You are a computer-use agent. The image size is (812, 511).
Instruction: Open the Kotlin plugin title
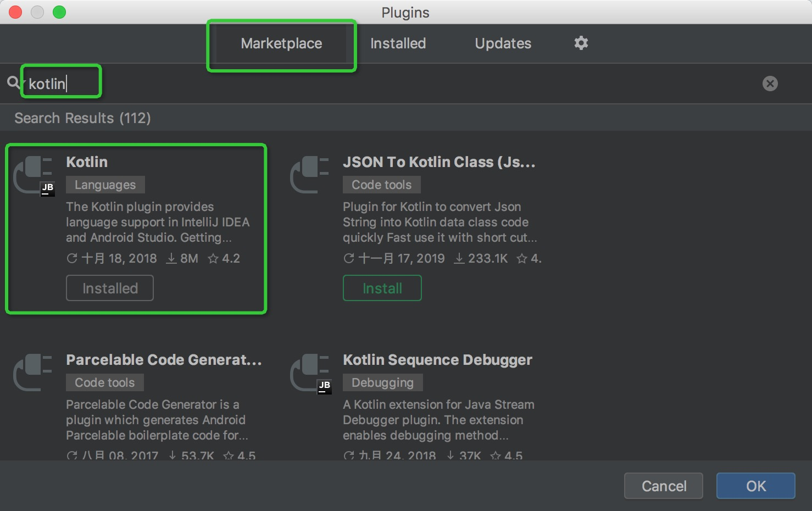tap(87, 162)
